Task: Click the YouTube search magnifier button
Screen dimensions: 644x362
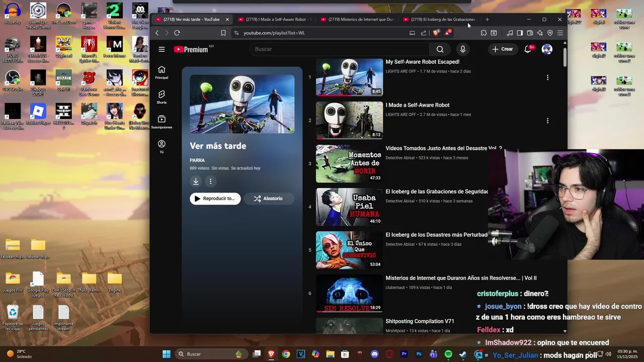Action: coord(440,49)
